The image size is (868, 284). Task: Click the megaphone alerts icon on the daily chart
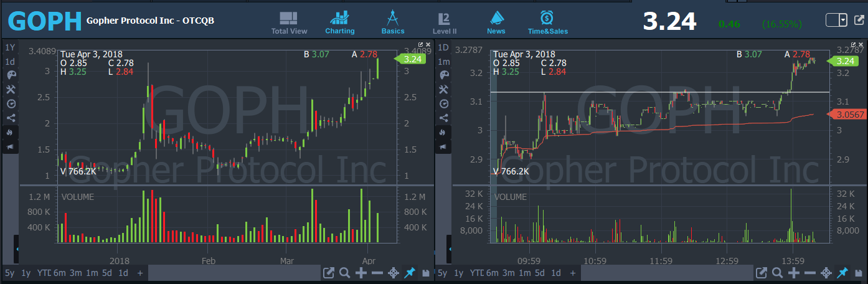pyautogui.click(x=11, y=146)
